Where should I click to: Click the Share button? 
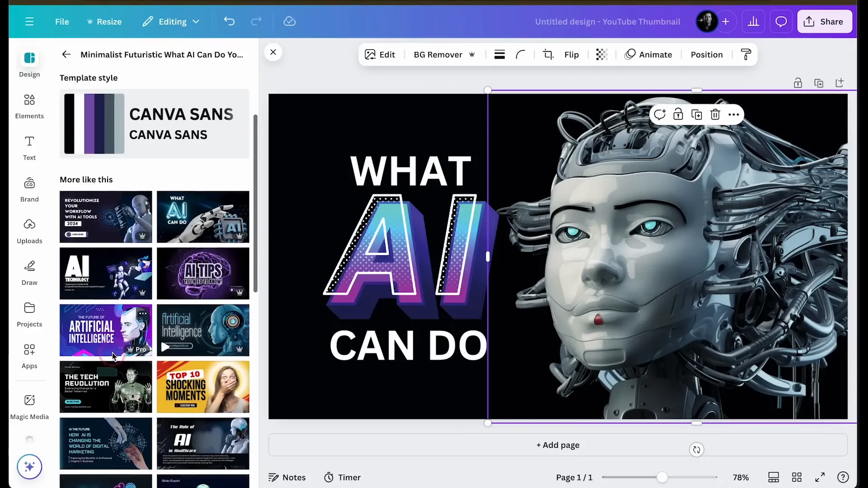[x=824, y=21]
